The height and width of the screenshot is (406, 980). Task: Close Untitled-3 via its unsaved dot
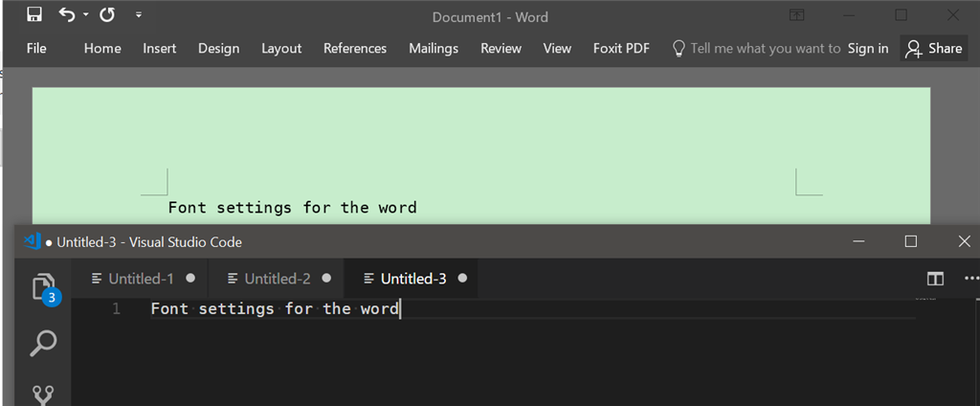(x=462, y=278)
